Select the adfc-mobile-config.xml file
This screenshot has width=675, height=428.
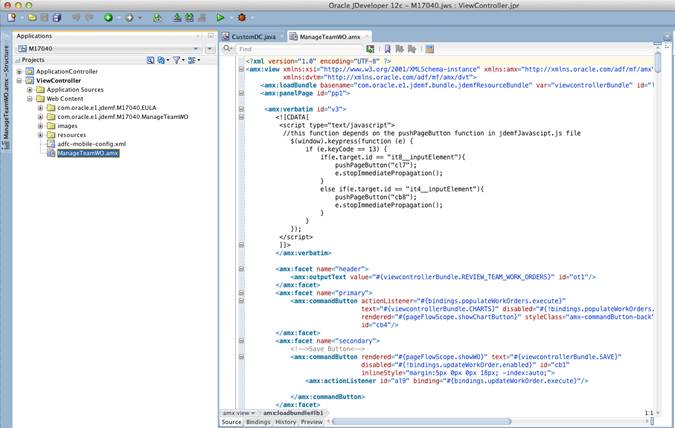pos(92,144)
